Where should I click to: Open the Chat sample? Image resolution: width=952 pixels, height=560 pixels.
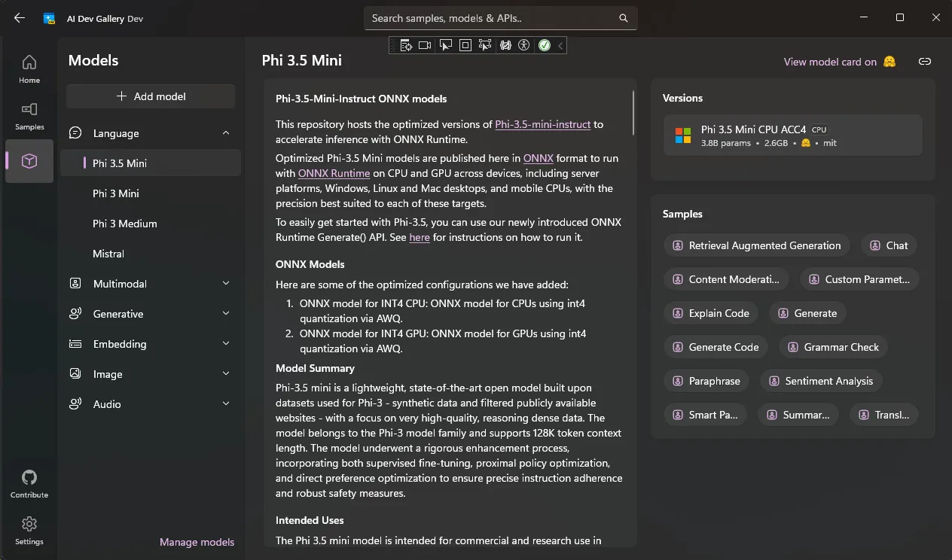tap(889, 245)
